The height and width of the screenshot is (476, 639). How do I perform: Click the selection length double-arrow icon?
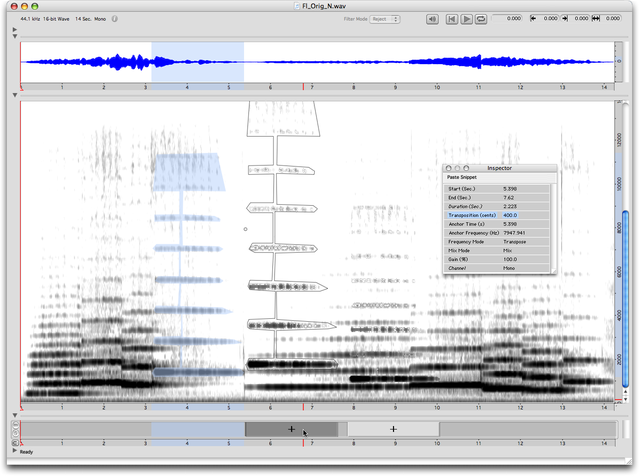(x=597, y=19)
